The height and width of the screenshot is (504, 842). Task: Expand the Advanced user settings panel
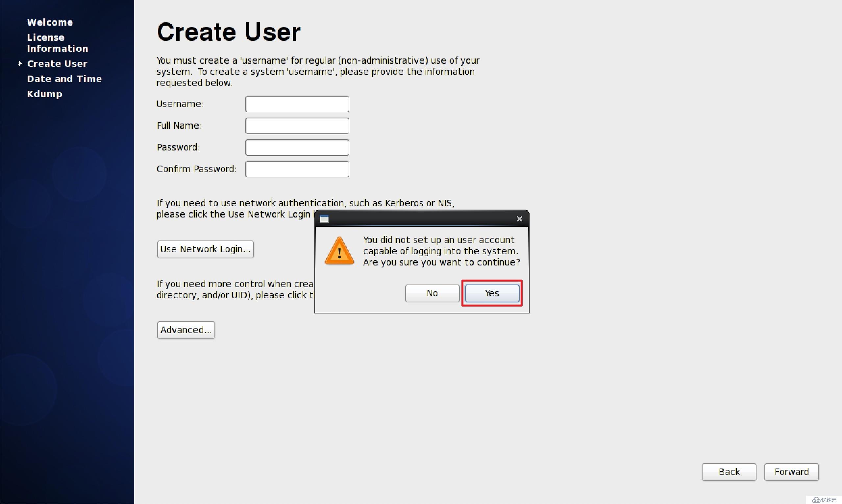click(x=186, y=330)
